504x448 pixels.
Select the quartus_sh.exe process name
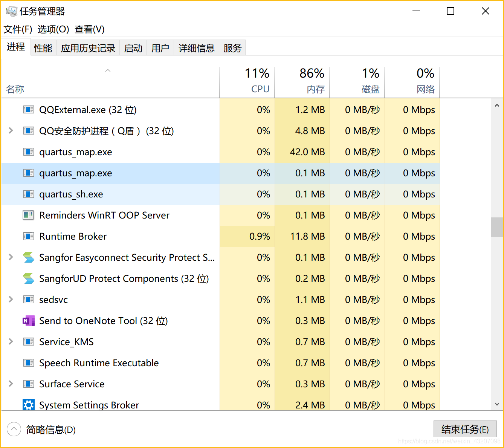71,194
